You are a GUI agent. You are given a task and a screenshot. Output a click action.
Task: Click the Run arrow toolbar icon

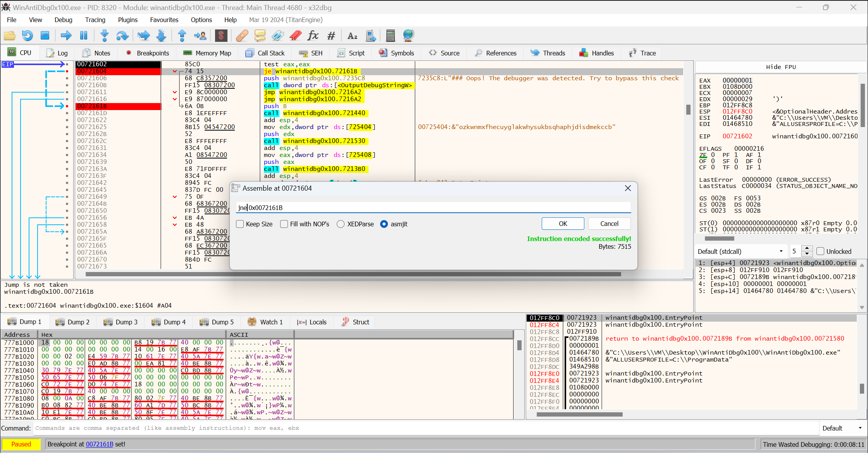click(x=66, y=36)
